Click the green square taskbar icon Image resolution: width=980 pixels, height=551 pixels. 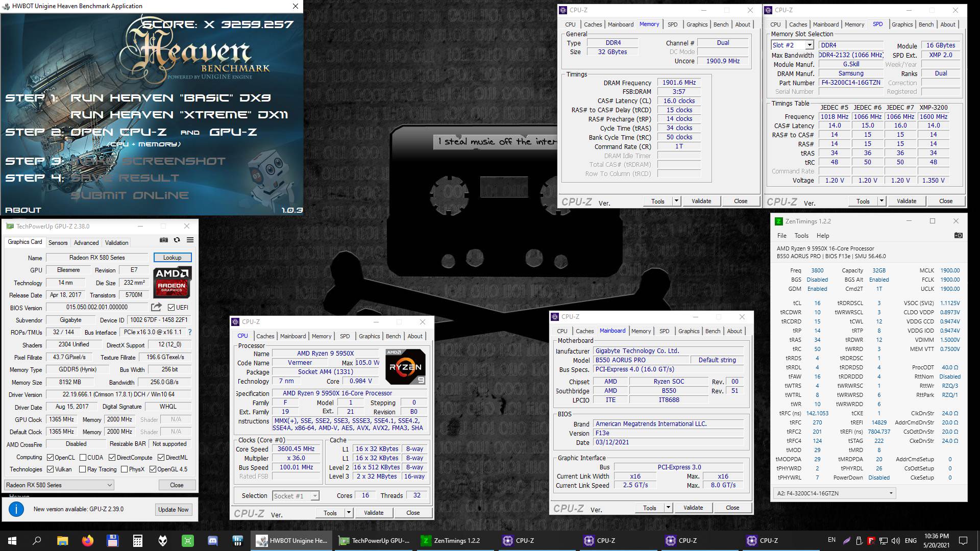[187, 540]
